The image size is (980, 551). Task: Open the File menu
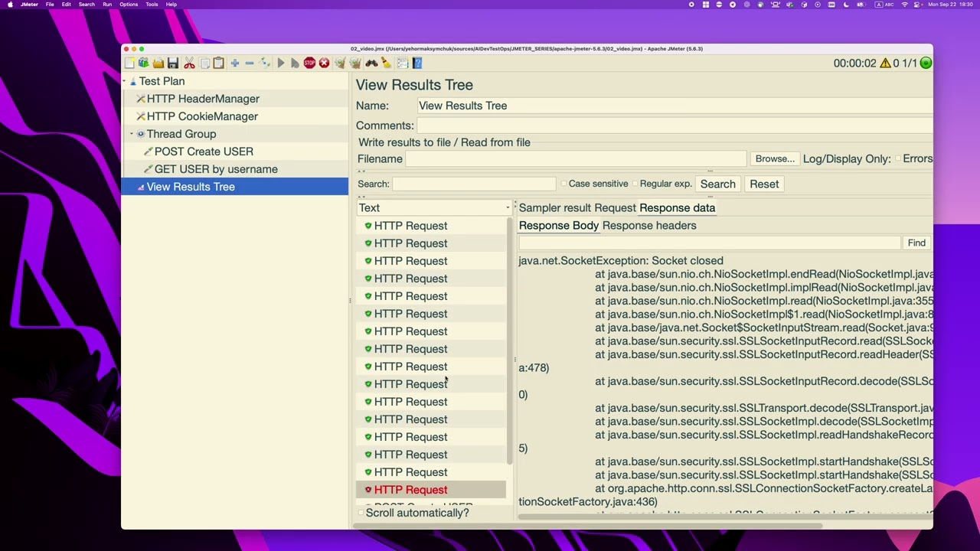(50, 5)
